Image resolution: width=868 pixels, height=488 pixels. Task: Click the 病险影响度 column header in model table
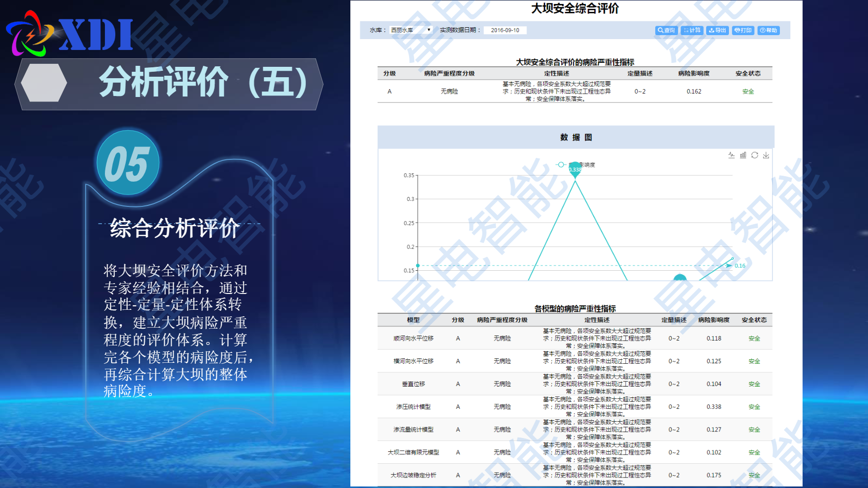tap(714, 320)
